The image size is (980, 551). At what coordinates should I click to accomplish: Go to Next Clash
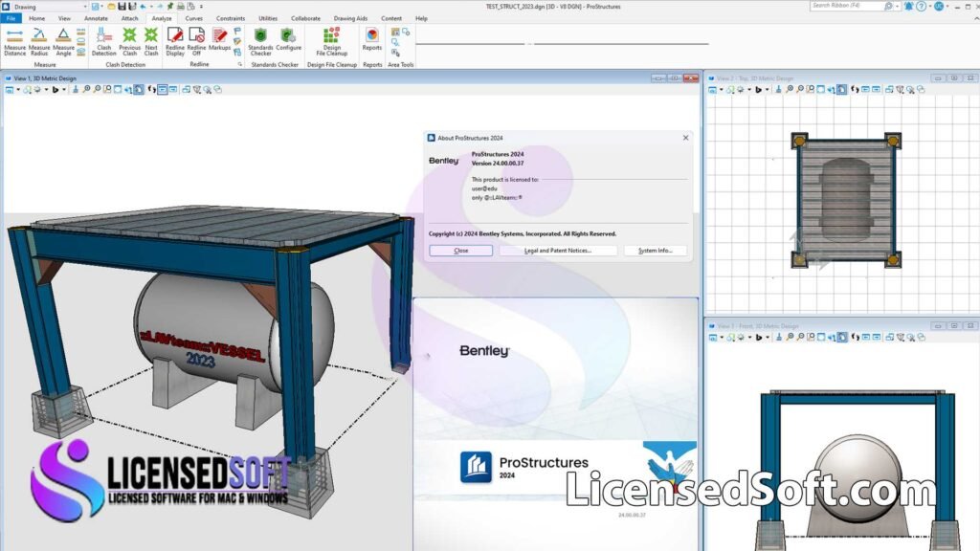click(x=151, y=41)
